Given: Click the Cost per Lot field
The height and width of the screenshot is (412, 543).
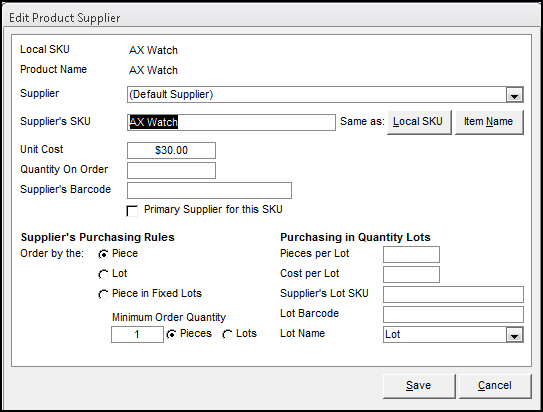Looking at the screenshot, I should click(411, 275).
